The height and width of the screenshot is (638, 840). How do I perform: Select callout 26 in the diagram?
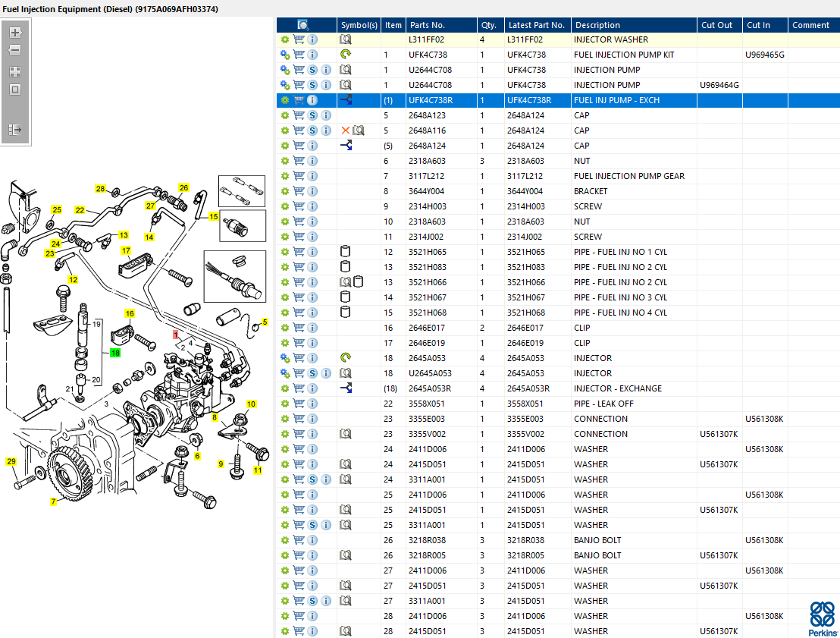tap(183, 187)
